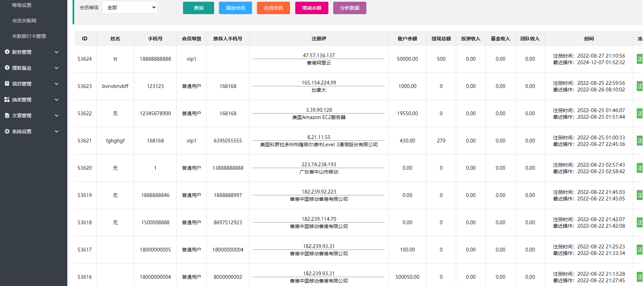Click the 抽奖管理 grid icon
Viewport: 644px width, 286px height.
(7, 99)
